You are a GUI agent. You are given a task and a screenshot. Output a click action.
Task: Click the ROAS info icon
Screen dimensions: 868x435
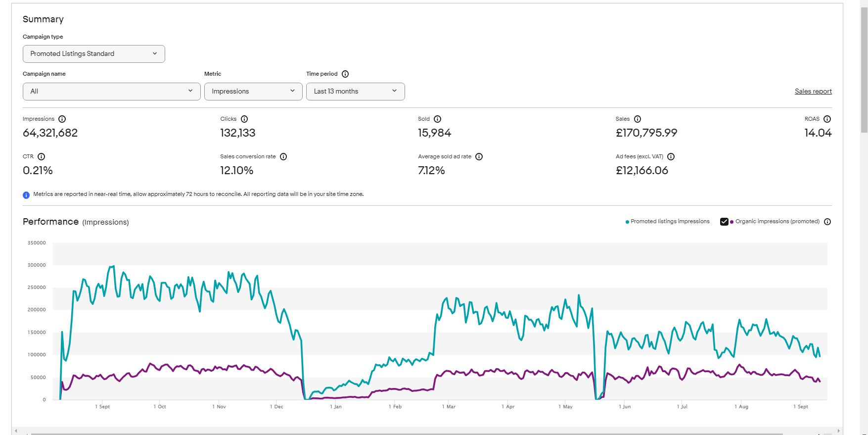[x=827, y=119]
